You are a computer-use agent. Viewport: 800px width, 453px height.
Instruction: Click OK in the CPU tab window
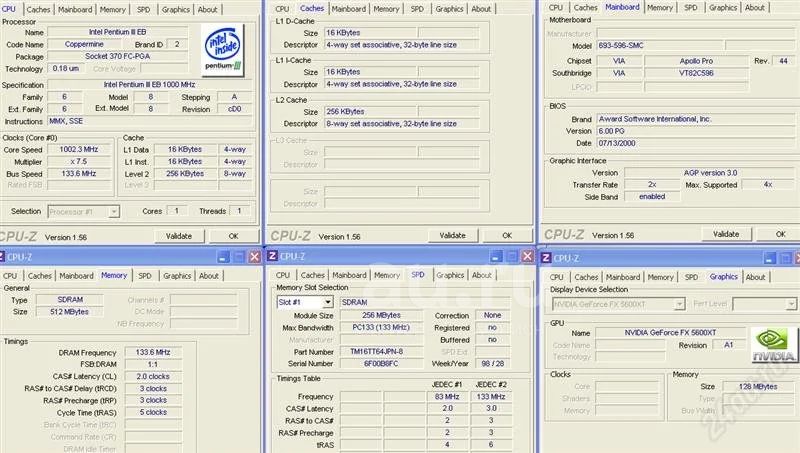[x=234, y=236]
